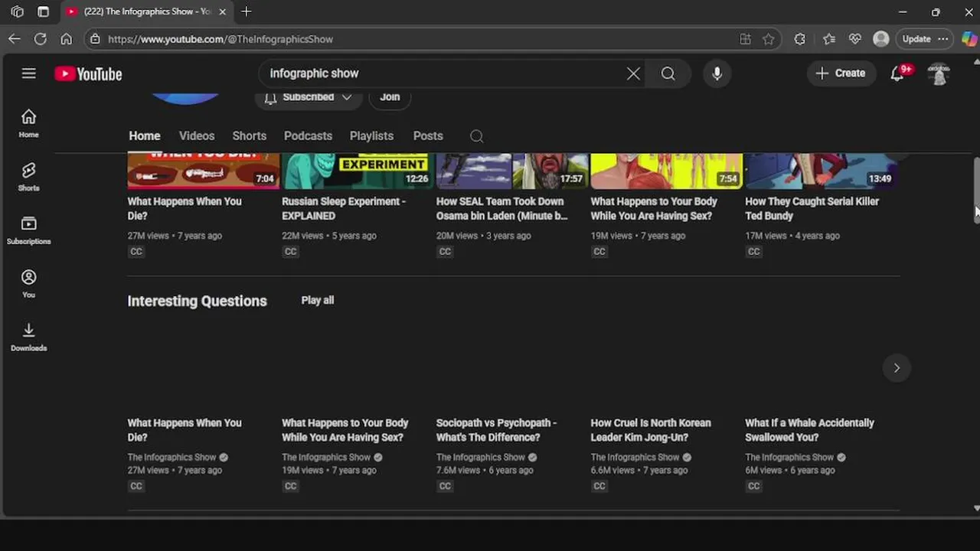Open Downloads in the left sidebar
This screenshot has height=551, width=980.
(28, 337)
